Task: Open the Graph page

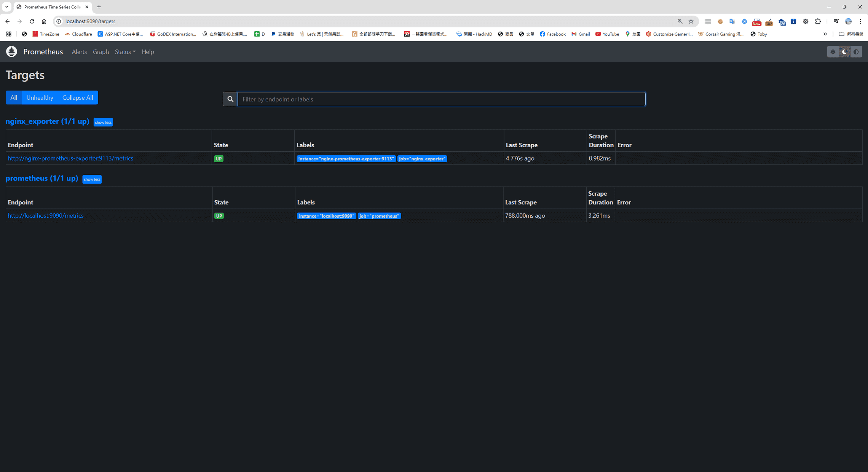Action: pyautogui.click(x=101, y=51)
